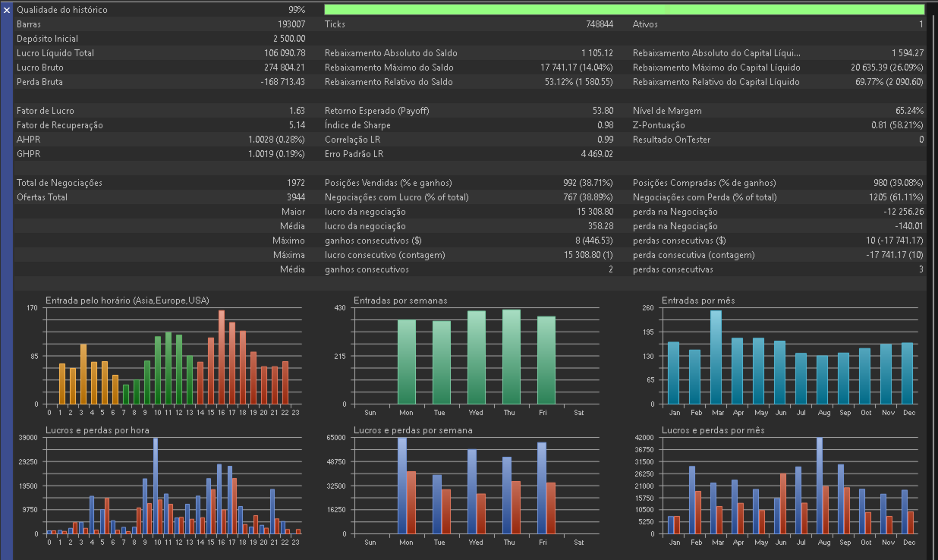Viewport: 938px width, 560px height.
Task: Click Rebaixamento Relativo do Saldo 53.12% value
Action: click(x=579, y=82)
